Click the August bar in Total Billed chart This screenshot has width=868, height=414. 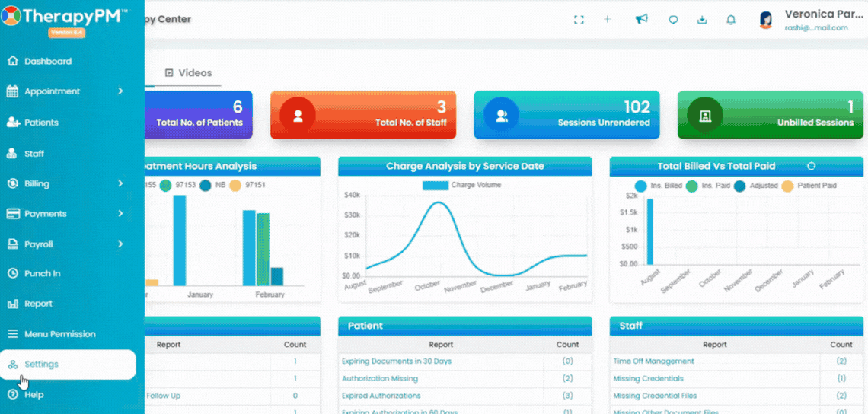(x=650, y=232)
